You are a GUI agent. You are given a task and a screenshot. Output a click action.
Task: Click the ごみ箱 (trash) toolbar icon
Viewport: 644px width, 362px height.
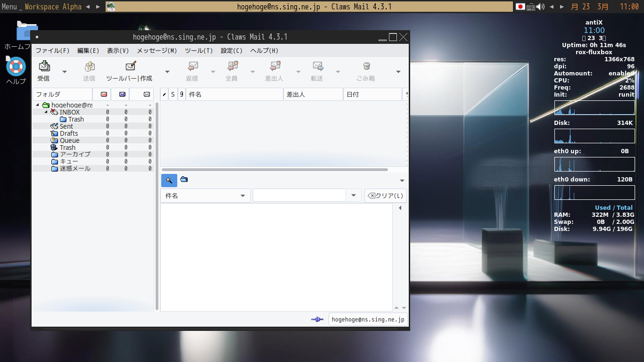click(x=366, y=66)
